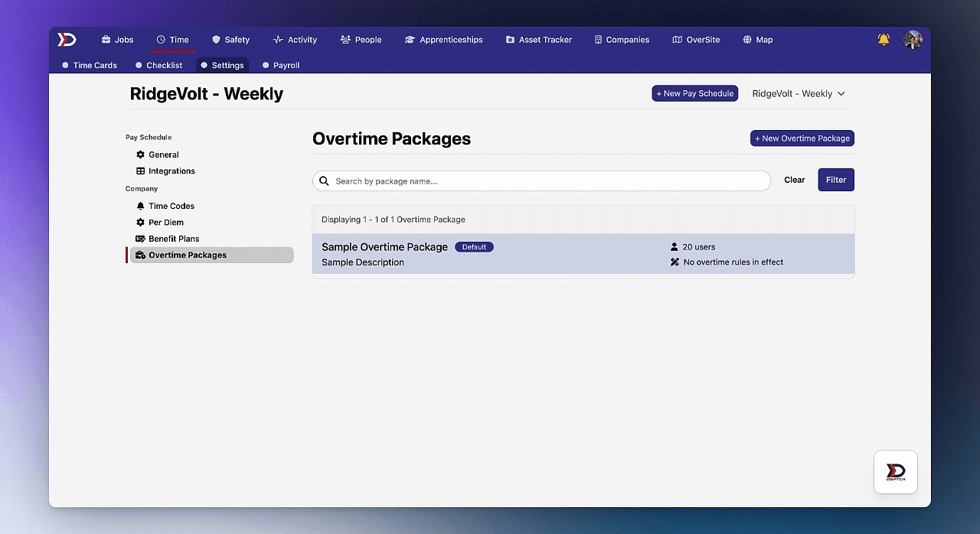Switch to the Payroll tab
The height and width of the screenshot is (534, 980).
pos(281,65)
